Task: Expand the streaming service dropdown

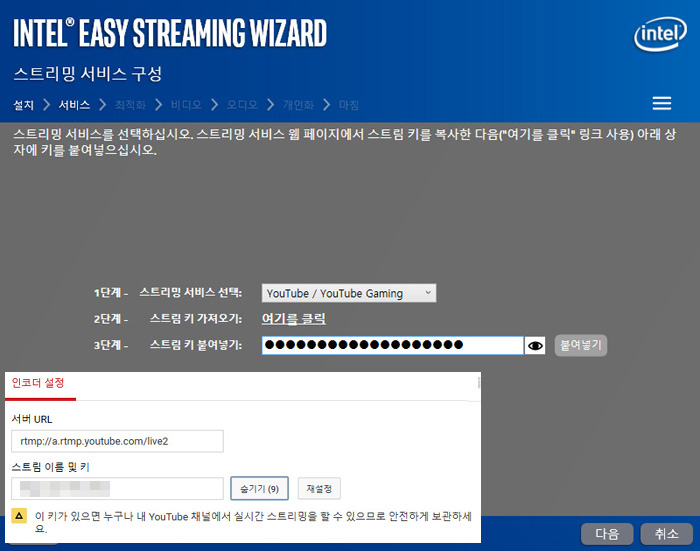Action: 349,293
